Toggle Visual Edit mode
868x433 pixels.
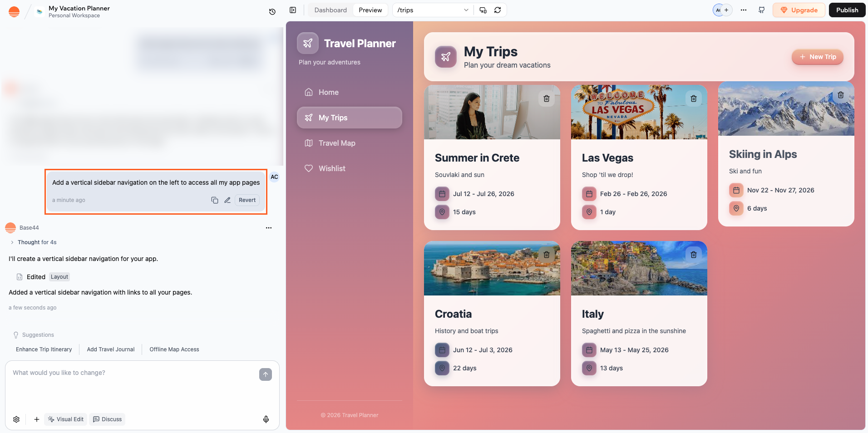pos(65,419)
